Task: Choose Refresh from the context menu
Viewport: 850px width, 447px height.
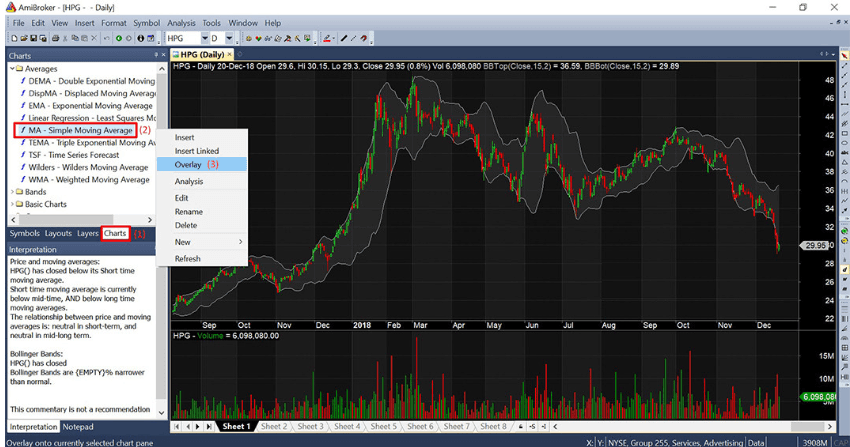Action: click(x=202, y=259)
